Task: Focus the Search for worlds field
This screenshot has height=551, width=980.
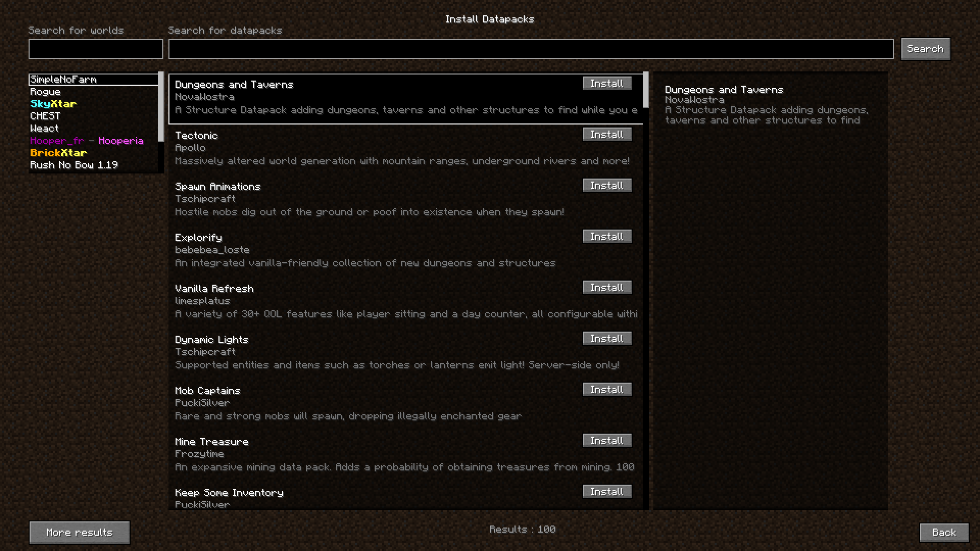Action: coord(96,49)
